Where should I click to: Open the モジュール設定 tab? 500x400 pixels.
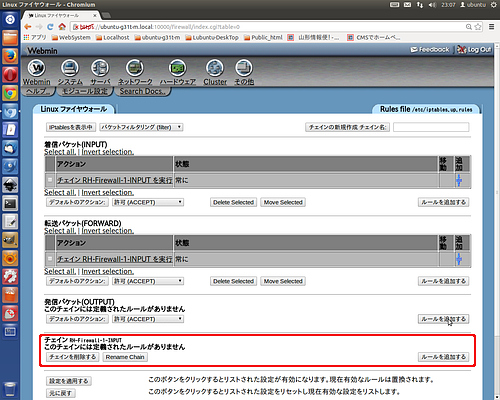[x=85, y=91]
